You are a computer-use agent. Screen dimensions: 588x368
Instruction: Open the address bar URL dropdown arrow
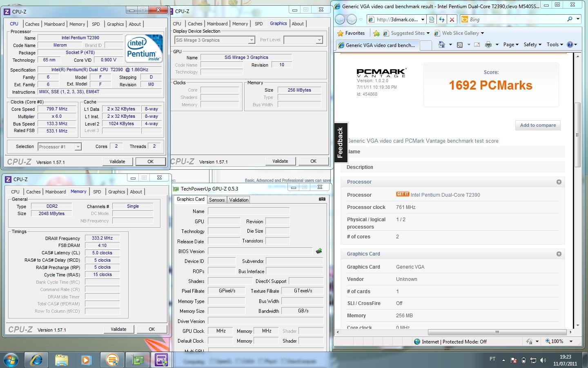tap(423, 19)
